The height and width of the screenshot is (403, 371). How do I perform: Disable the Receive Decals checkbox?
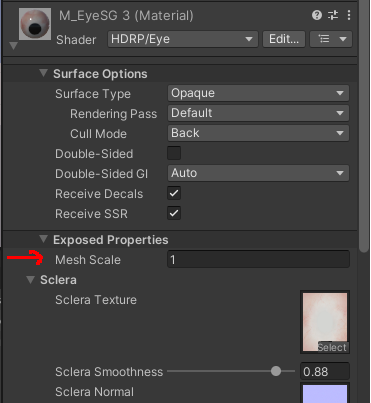click(x=174, y=193)
